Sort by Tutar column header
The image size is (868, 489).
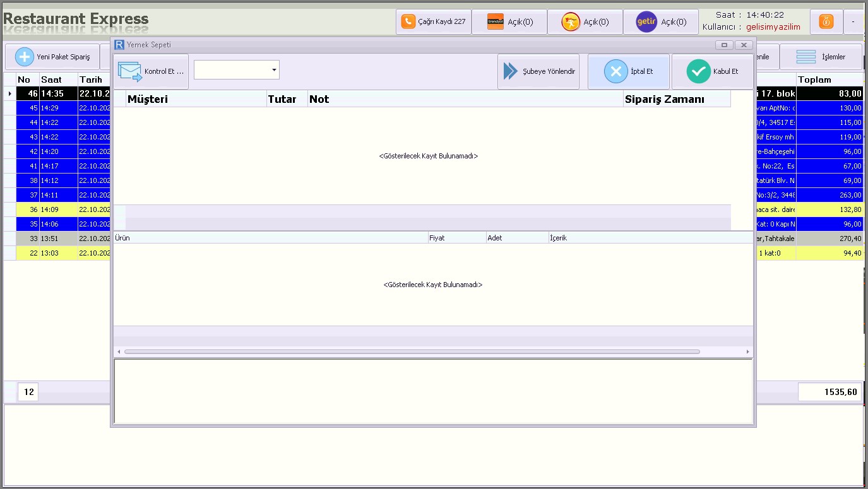tap(287, 99)
